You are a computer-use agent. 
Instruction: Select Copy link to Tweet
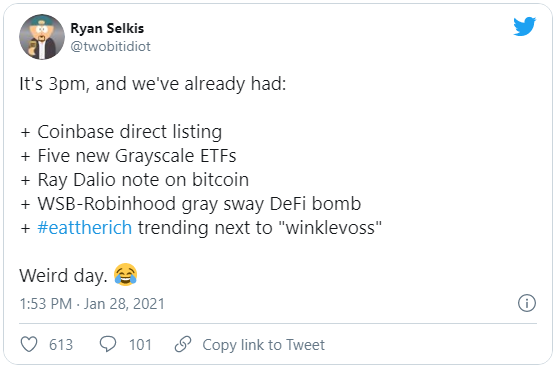[x=263, y=345]
